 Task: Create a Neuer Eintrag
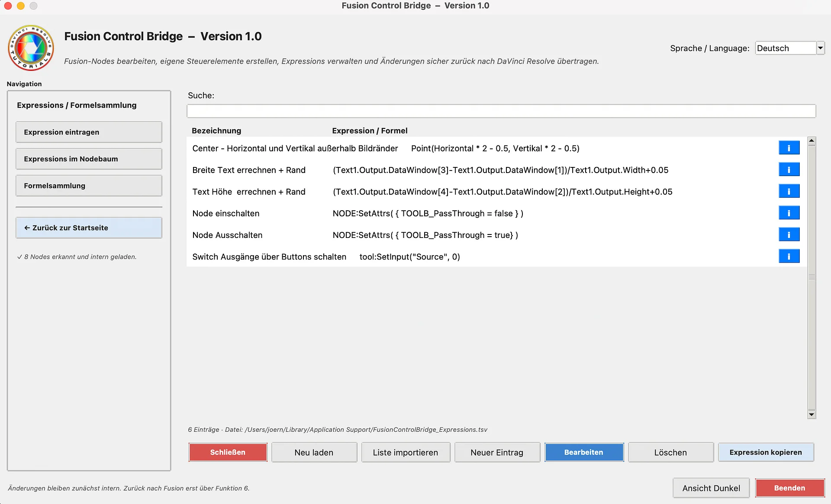point(497,452)
